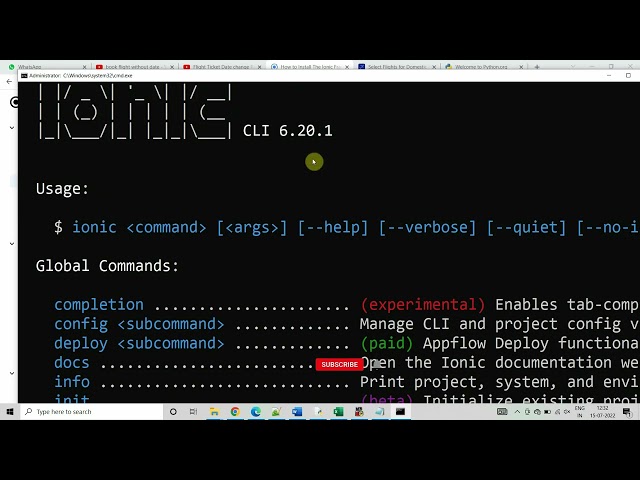
Task: Click the ionic <command> usage text
Action: pyautogui.click(x=139, y=227)
